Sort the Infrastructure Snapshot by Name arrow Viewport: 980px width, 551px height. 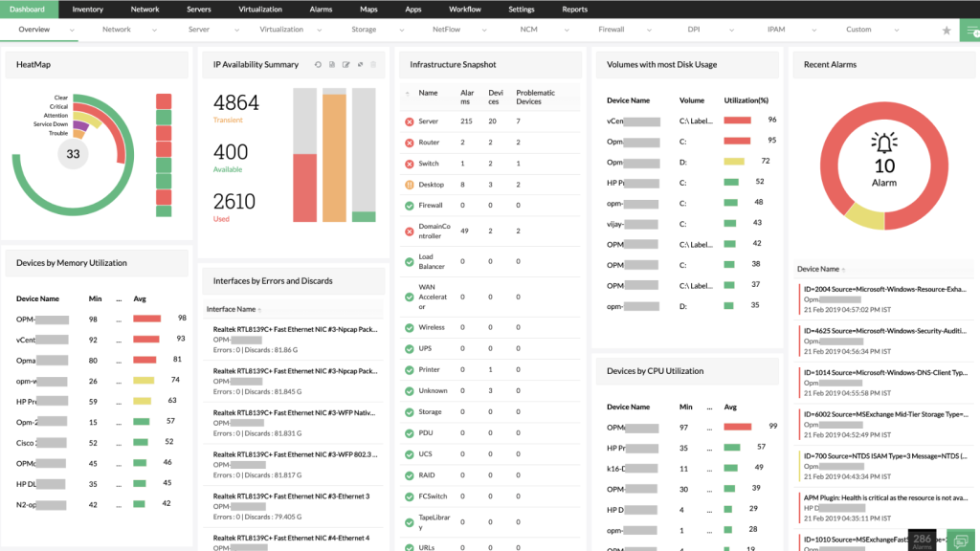[408, 94]
